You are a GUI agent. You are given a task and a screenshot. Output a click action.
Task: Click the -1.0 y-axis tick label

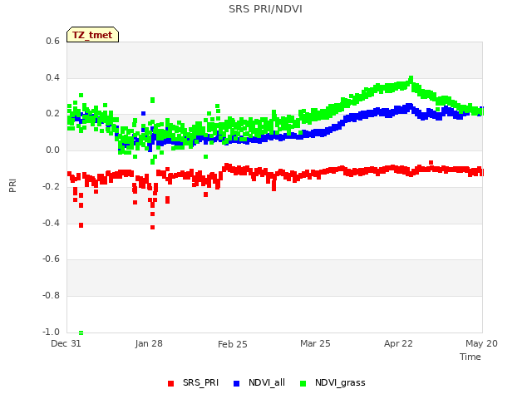point(51,332)
